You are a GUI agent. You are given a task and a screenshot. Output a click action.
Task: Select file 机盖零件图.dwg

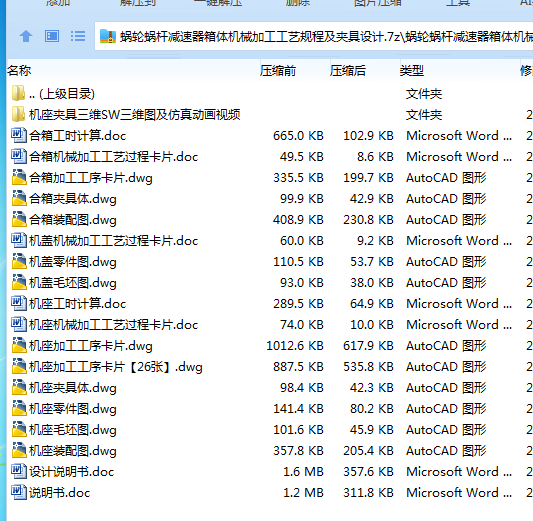(73, 262)
